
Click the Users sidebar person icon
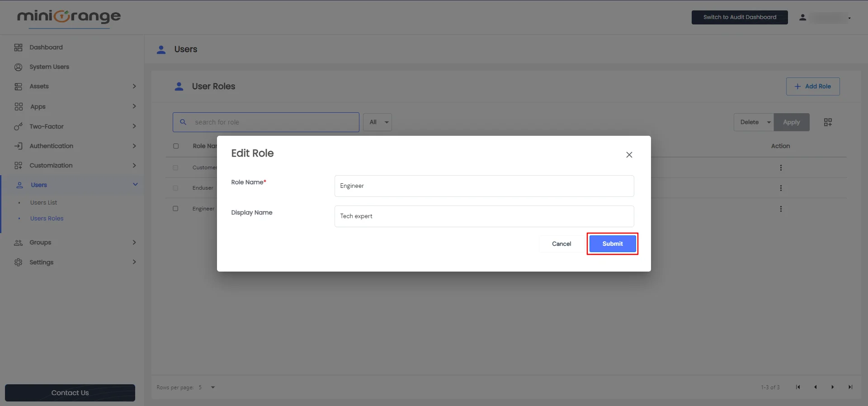click(19, 185)
